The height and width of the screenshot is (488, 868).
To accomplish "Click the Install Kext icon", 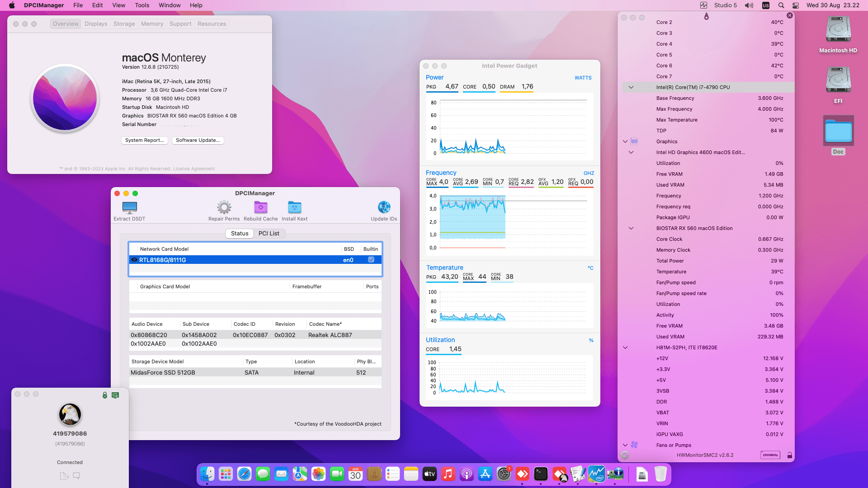I will point(294,207).
